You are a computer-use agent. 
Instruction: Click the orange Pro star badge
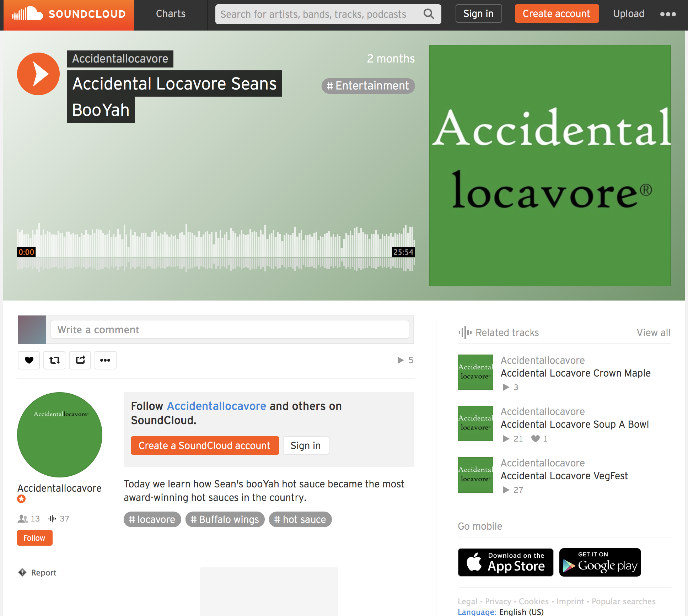point(21,499)
